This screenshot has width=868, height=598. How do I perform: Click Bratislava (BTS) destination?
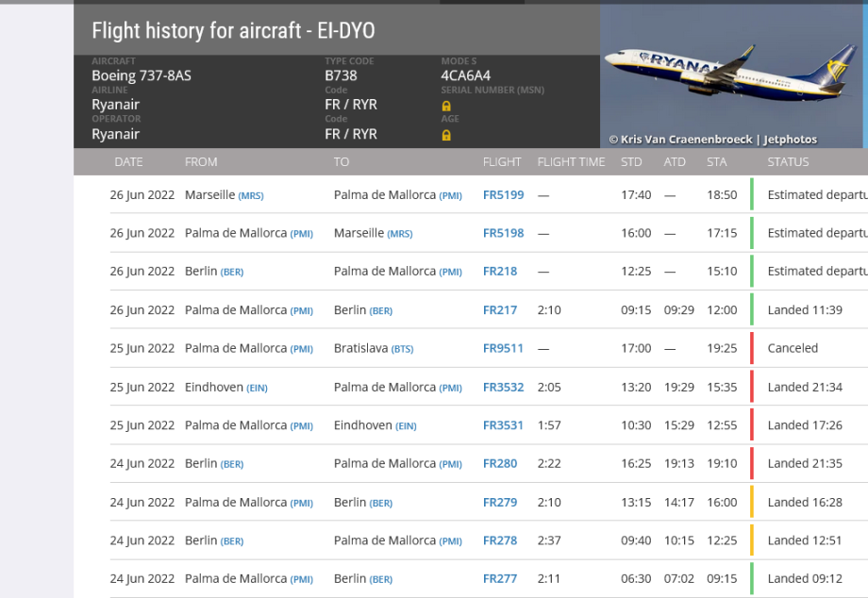(x=373, y=348)
